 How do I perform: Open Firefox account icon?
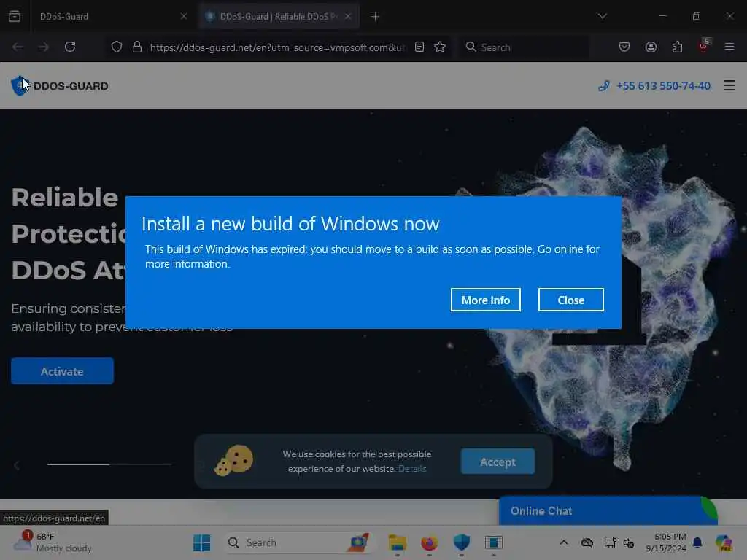651,47
